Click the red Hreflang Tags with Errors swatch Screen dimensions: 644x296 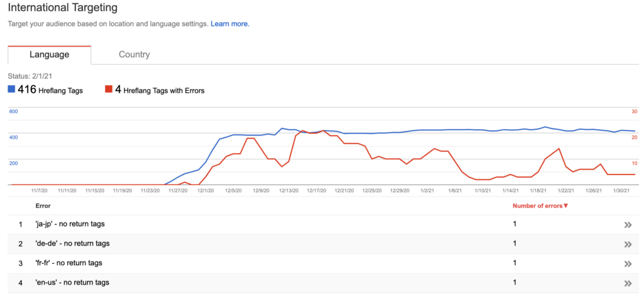[x=109, y=90]
